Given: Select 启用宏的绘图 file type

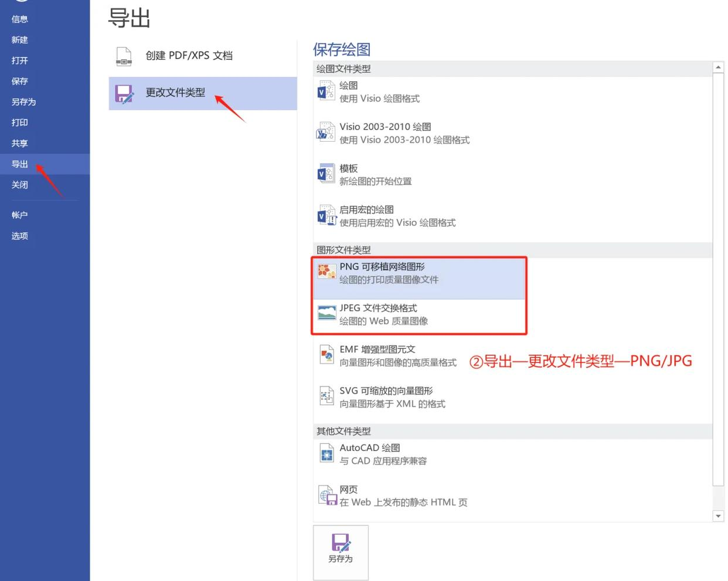Looking at the screenshot, I should [513, 216].
